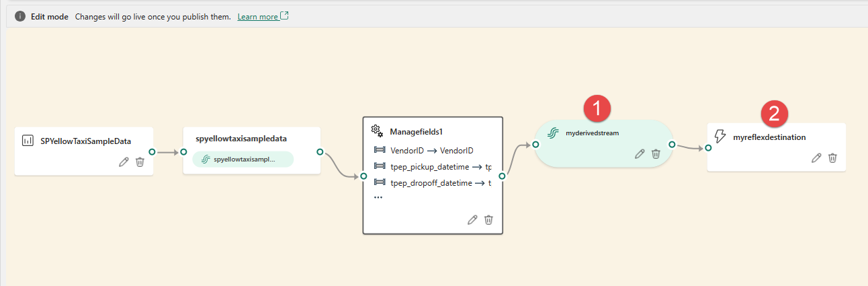Click the Learn more link
Viewport: 868px width, 286px height.
tap(257, 16)
